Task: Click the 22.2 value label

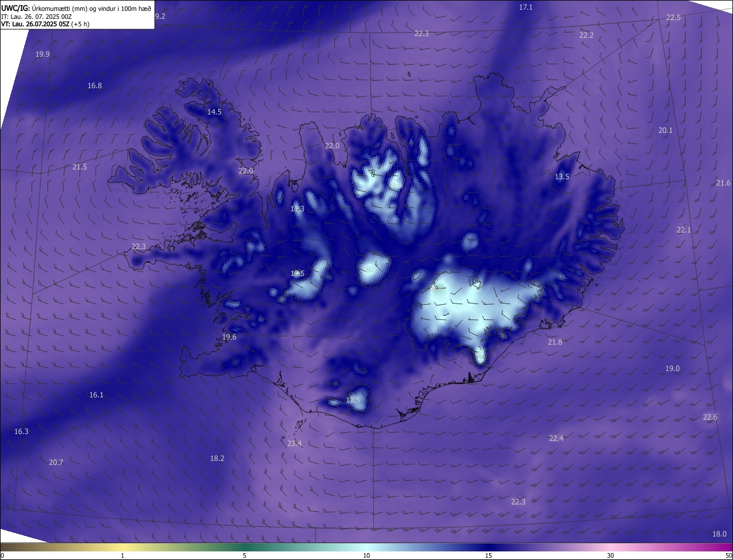Action: coord(586,36)
